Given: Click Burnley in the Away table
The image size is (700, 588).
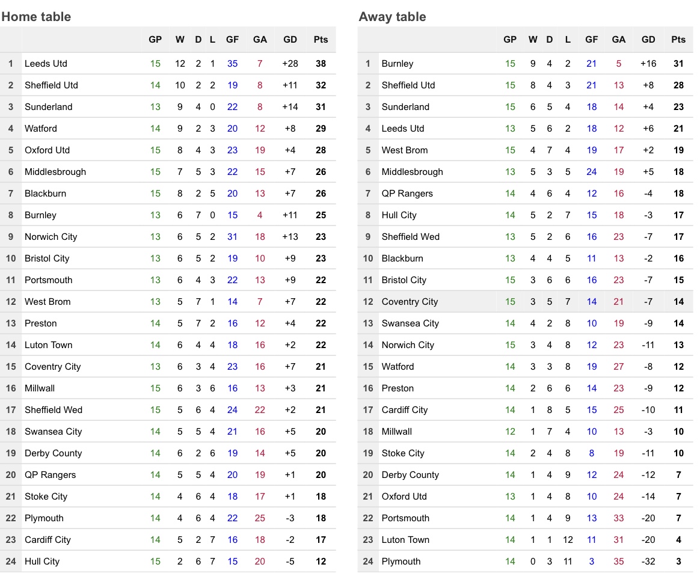Looking at the screenshot, I should [x=398, y=64].
